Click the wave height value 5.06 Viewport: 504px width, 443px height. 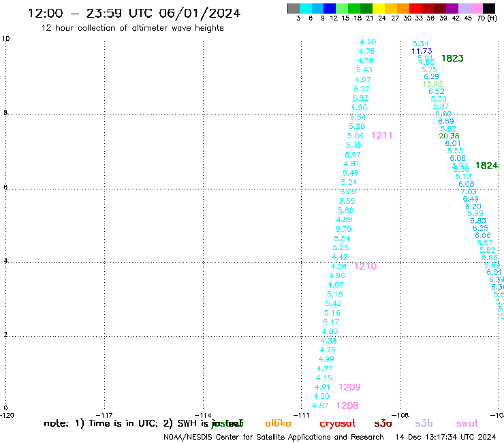tap(356, 136)
